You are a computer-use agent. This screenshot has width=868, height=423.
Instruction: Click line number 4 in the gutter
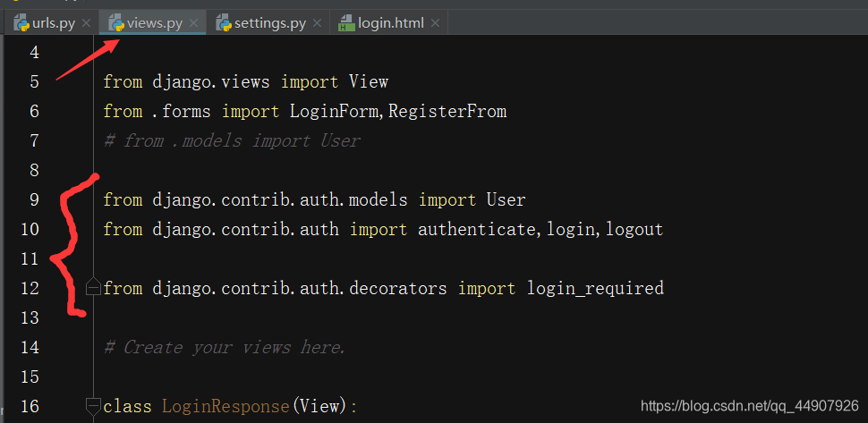(x=34, y=53)
